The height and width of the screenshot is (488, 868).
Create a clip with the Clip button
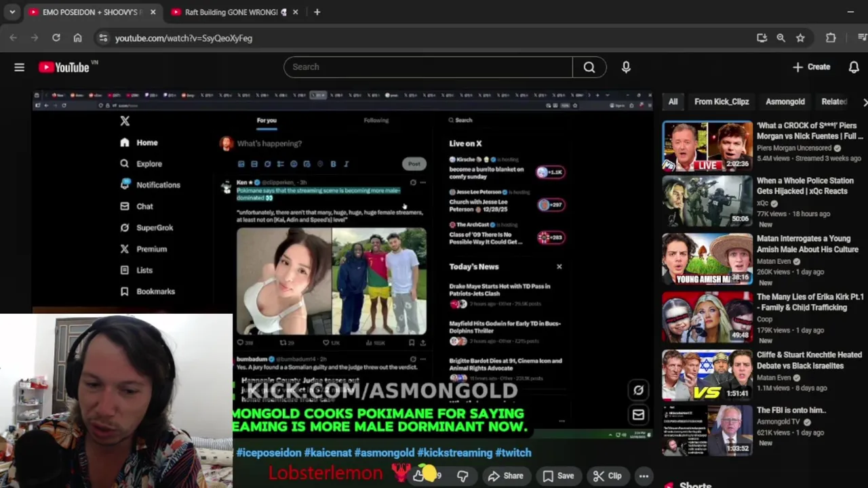click(x=608, y=476)
